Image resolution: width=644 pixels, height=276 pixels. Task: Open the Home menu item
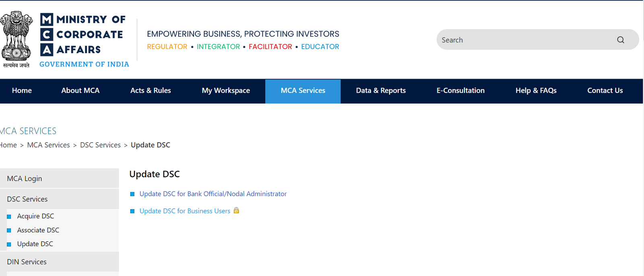(x=22, y=91)
